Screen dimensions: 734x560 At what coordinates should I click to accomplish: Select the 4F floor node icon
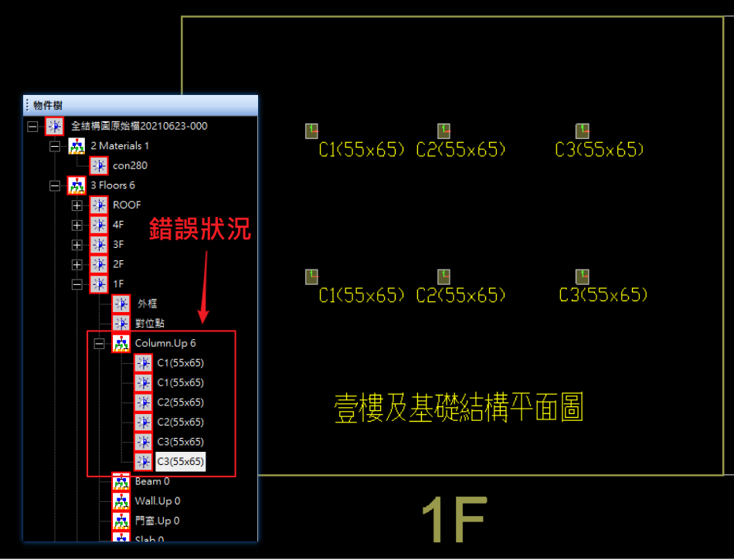[99, 225]
